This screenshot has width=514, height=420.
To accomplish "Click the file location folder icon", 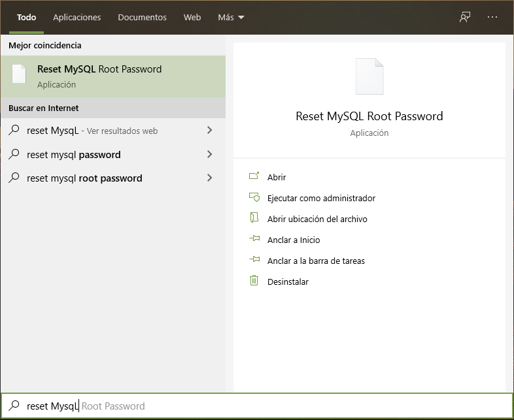I will pyautogui.click(x=254, y=219).
